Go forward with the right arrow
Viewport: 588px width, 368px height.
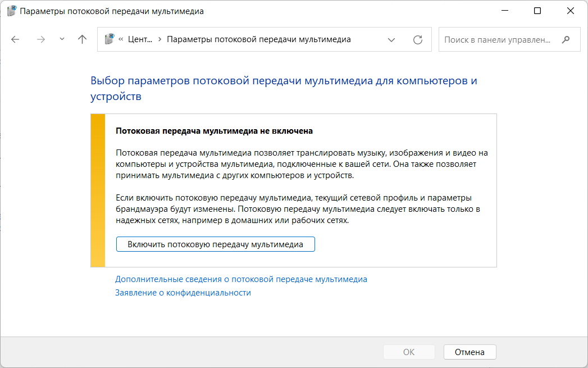41,39
